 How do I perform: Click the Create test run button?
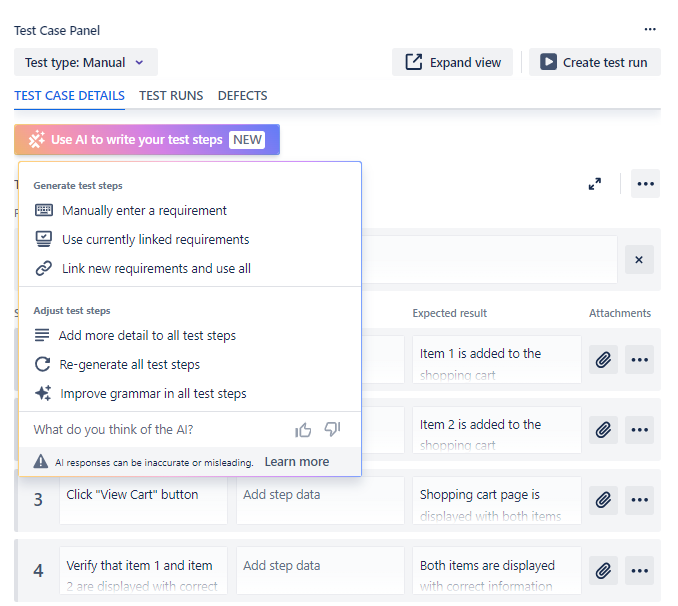594,62
